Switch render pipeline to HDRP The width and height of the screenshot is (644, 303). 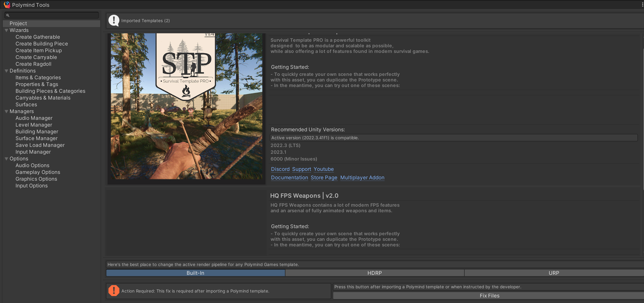point(374,273)
